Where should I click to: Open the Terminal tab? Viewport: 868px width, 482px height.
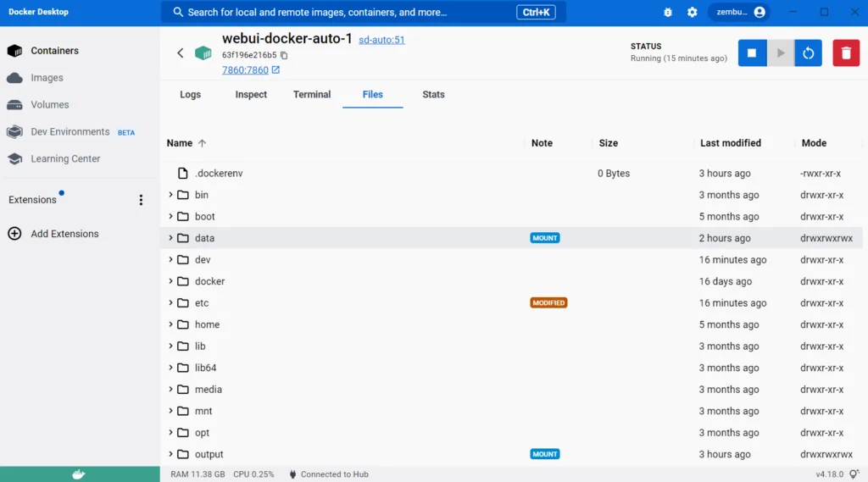pos(312,95)
